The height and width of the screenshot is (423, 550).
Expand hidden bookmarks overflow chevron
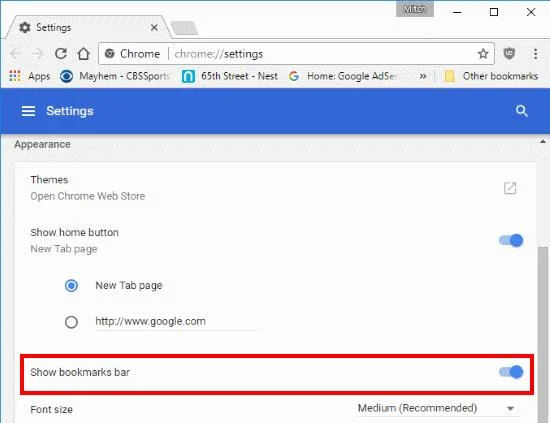click(x=423, y=76)
